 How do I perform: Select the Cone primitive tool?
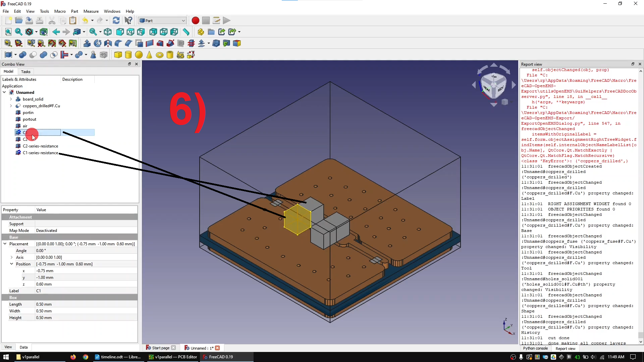click(x=149, y=55)
